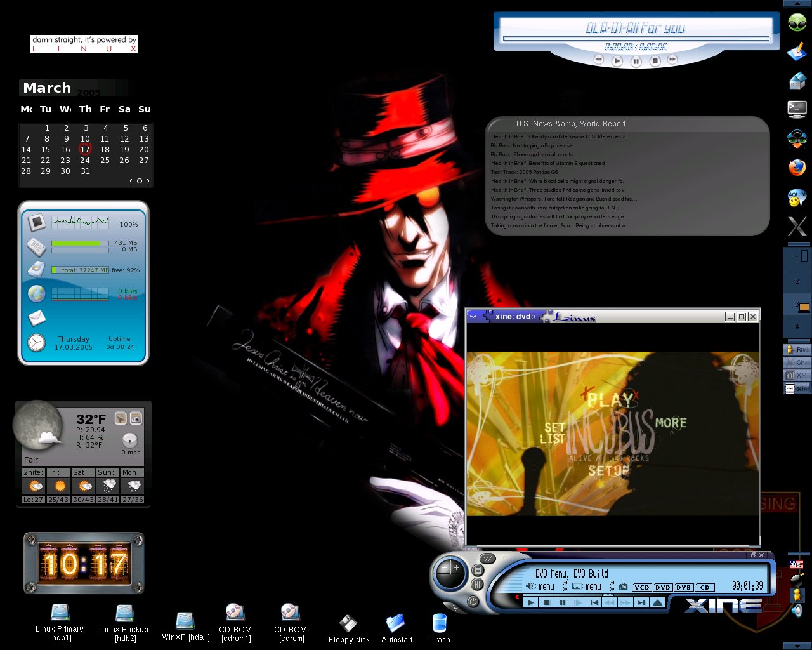Click the xine audio channel speaker icon
The height and width of the screenshot is (650, 812).
[530, 587]
